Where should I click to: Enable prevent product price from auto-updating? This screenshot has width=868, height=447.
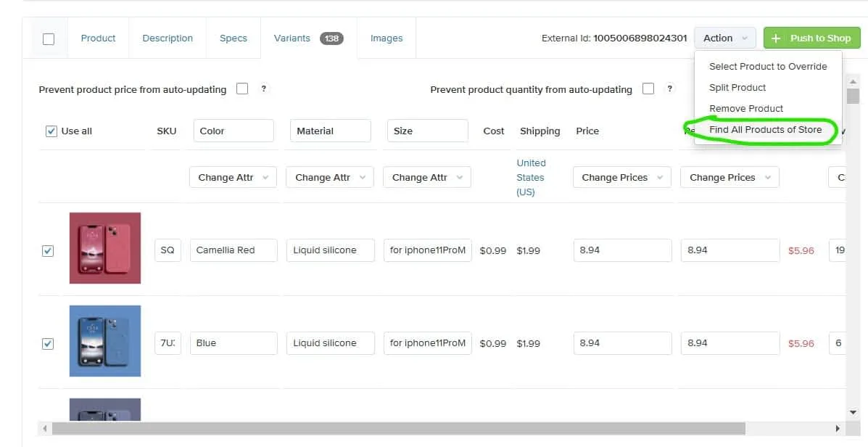click(242, 89)
